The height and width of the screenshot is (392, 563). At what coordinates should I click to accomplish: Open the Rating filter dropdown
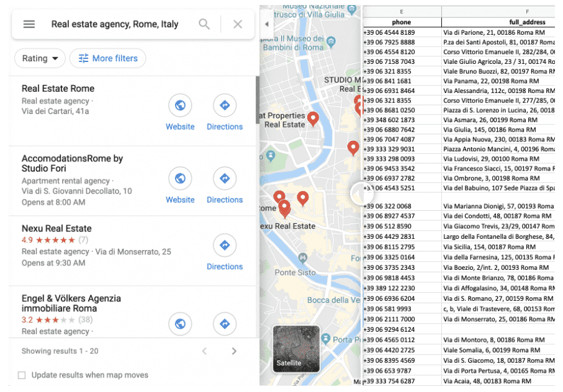[40, 58]
